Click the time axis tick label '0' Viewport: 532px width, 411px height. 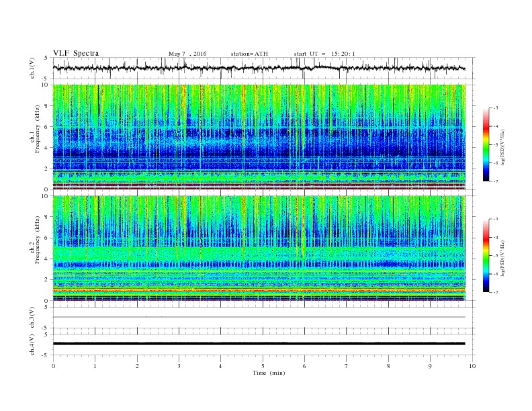click(53, 366)
